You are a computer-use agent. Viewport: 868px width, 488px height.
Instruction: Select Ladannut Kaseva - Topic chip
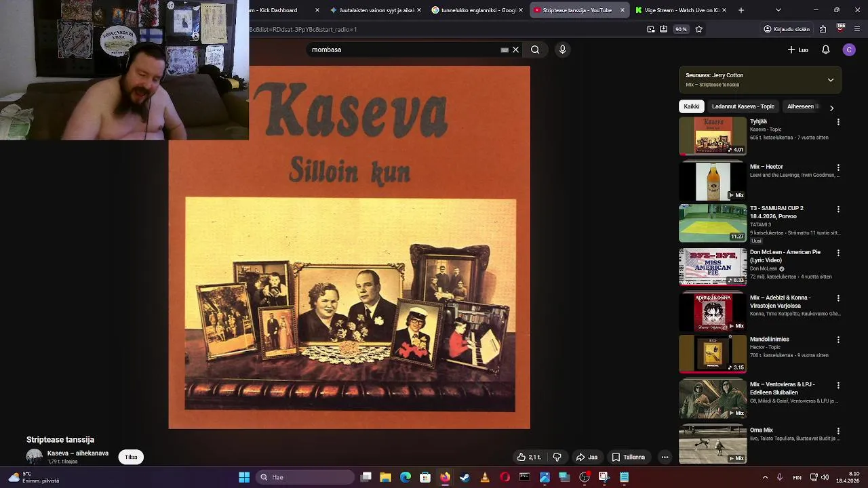pos(743,106)
